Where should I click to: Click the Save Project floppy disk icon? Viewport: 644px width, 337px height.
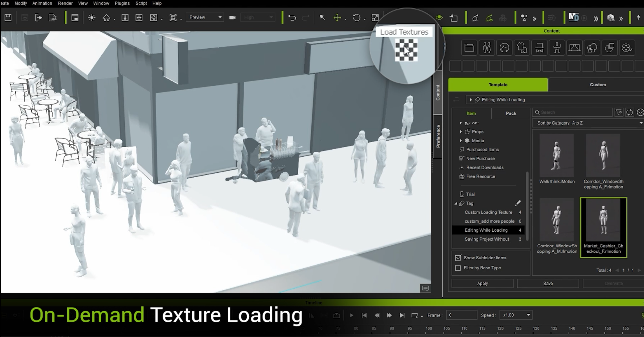[x=8, y=17]
